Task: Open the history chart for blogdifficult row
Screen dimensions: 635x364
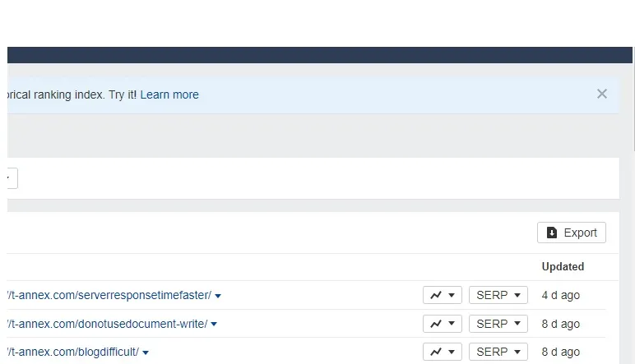Action: [442, 352]
